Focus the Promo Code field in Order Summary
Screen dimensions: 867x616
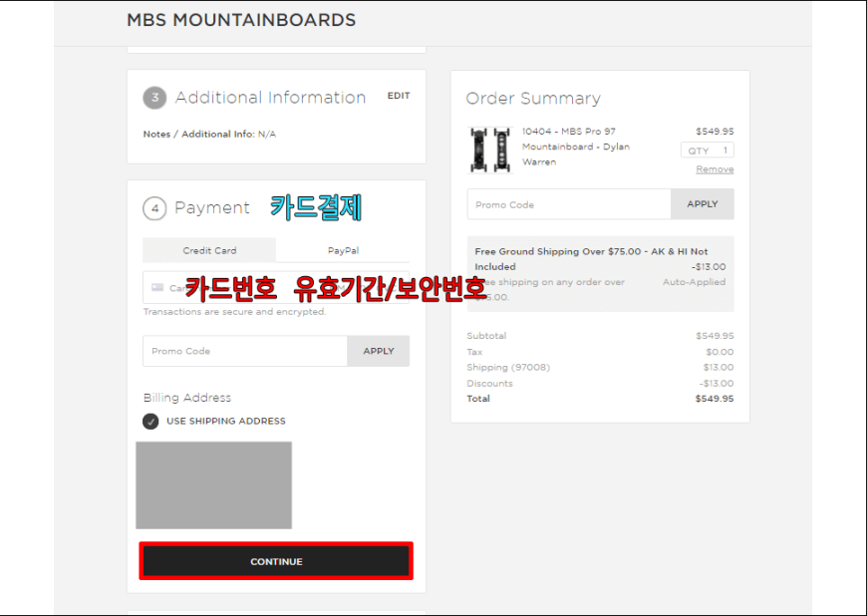tap(569, 204)
